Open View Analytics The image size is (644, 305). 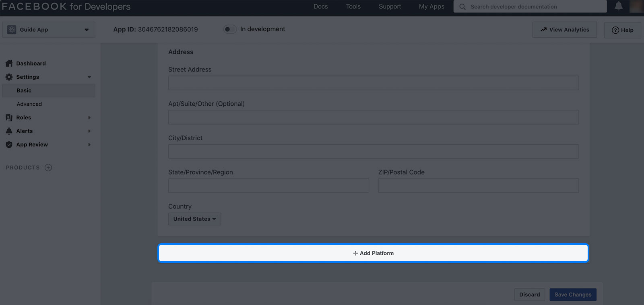click(565, 30)
